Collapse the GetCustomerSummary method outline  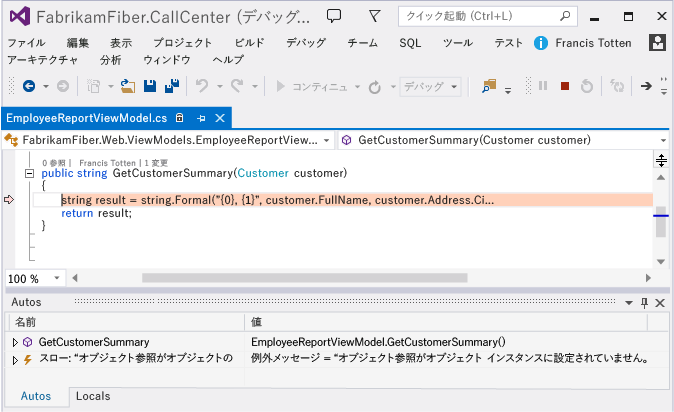point(29,173)
